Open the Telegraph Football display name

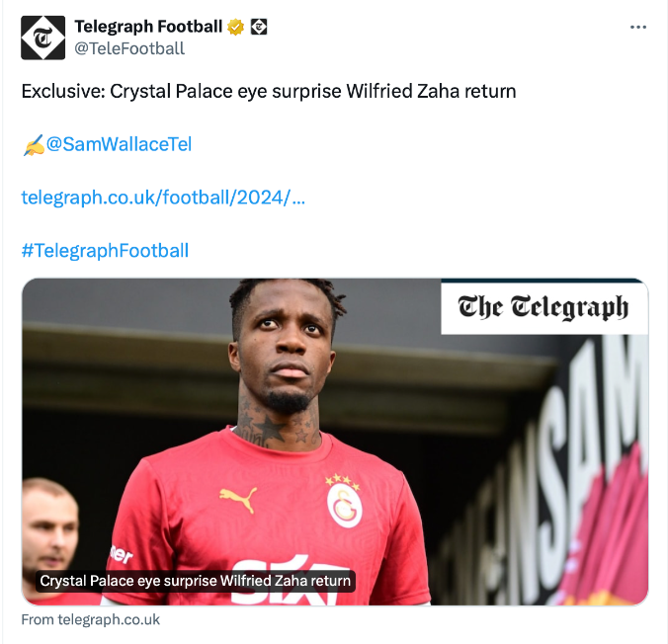(x=148, y=27)
